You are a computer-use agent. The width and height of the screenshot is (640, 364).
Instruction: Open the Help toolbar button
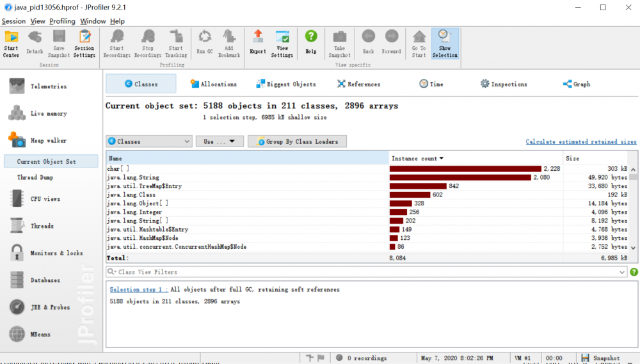pyautogui.click(x=311, y=42)
